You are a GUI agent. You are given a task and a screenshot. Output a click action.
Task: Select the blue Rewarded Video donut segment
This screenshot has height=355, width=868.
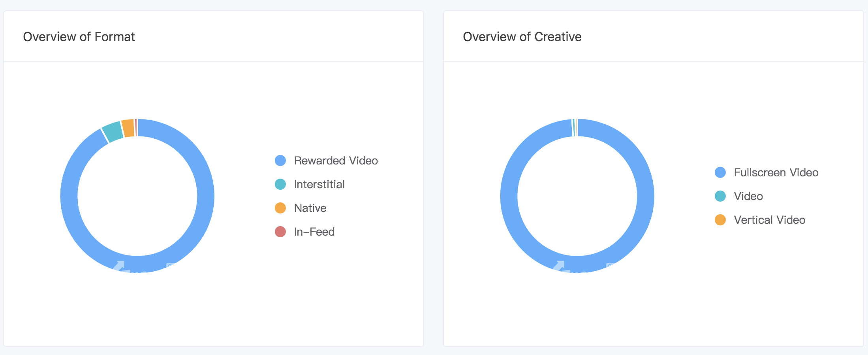(x=205, y=196)
